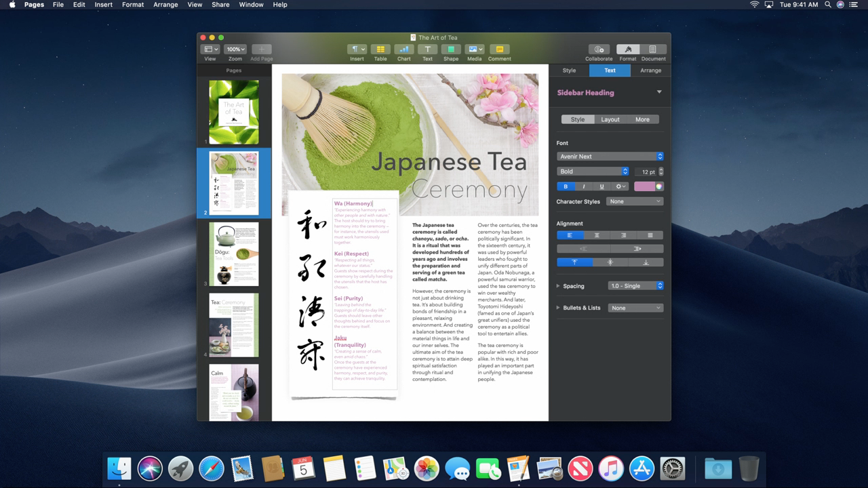868x488 pixels.
Task: Toggle Italic text style
Action: click(x=583, y=186)
